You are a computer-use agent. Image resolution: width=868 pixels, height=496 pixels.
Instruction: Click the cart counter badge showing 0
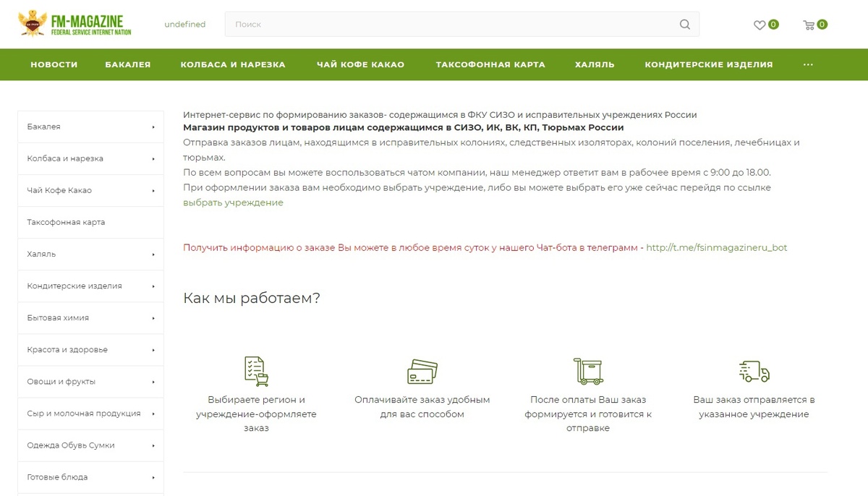tap(822, 25)
